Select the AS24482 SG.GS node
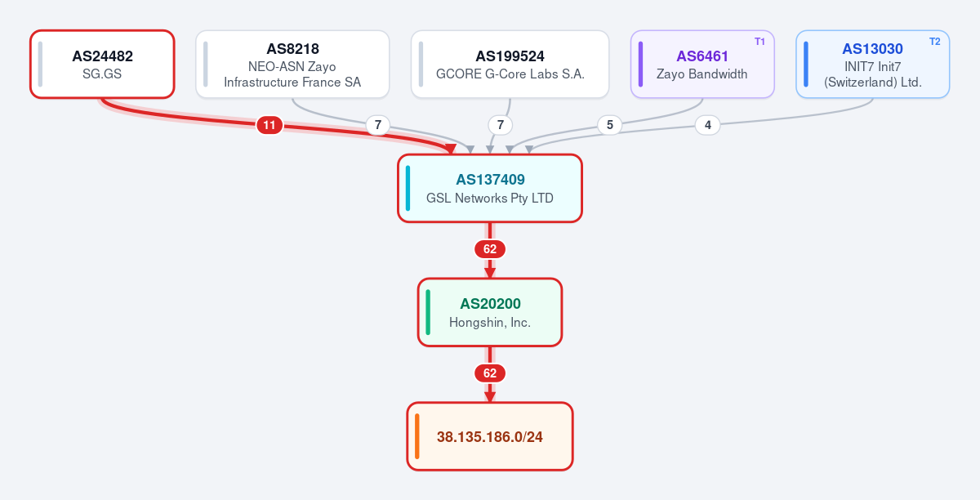The image size is (980, 500). (102, 64)
